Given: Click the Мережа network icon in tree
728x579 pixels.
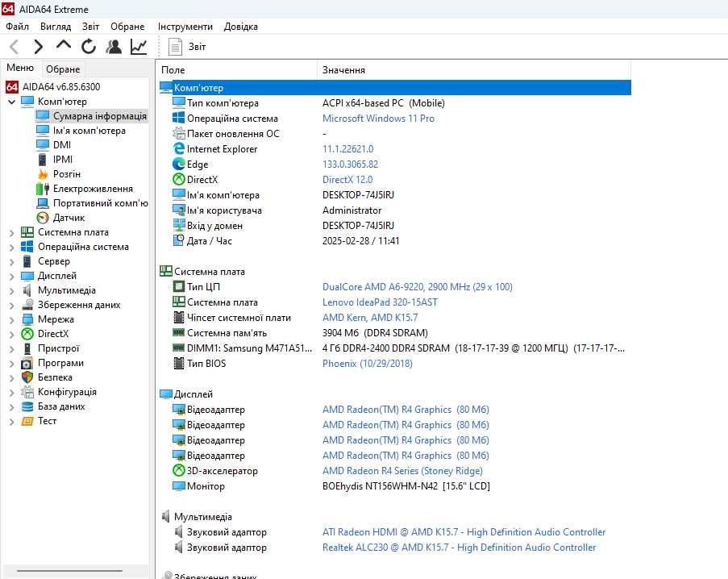Looking at the screenshot, I should click(27, 319).
